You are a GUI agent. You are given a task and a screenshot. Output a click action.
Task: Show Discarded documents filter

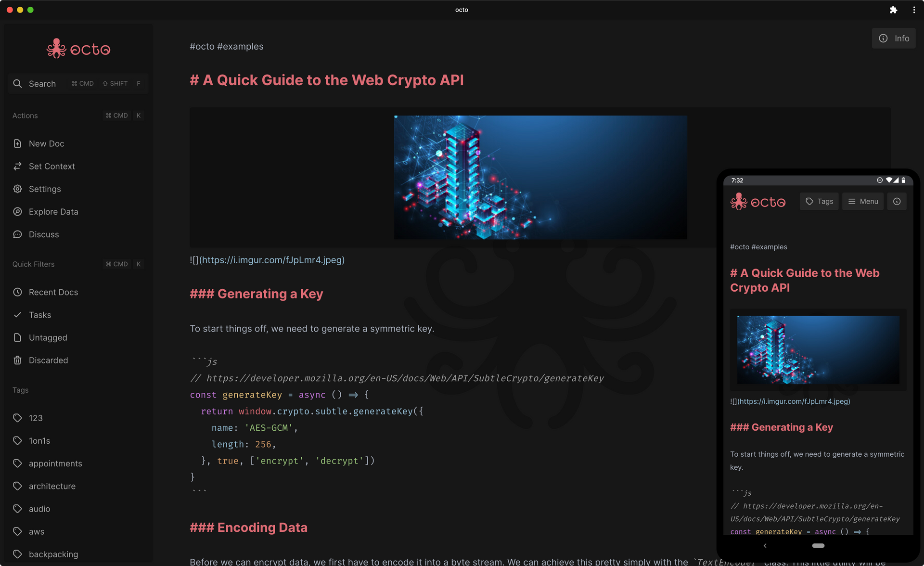48,360
